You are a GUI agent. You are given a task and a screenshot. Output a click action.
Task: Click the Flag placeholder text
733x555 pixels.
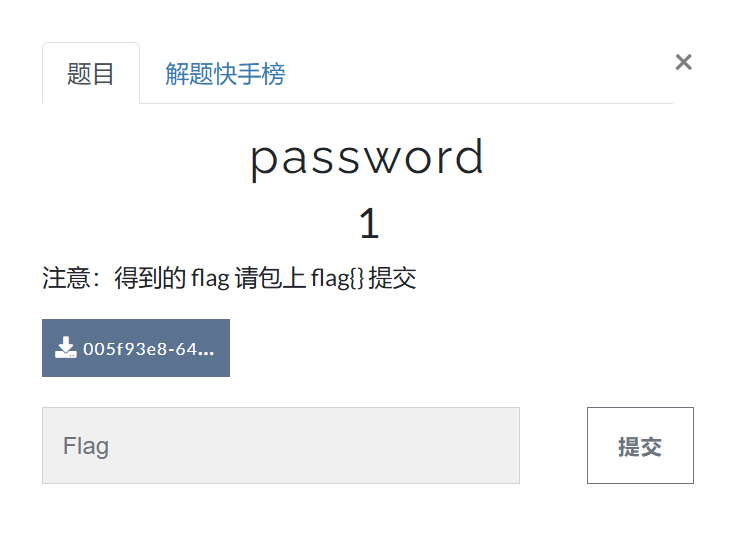click(86, 446)
